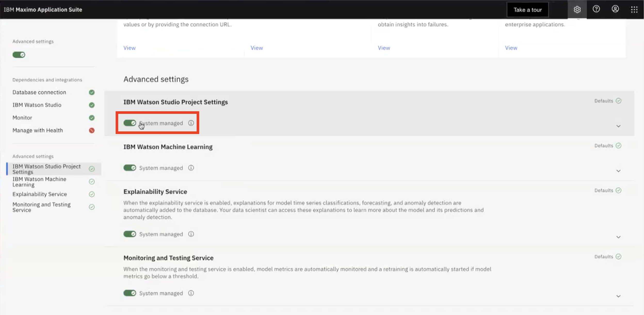Toggle System managed for IBM Watson Machine Learning
The image size is (644, 315).
(130, 168)
